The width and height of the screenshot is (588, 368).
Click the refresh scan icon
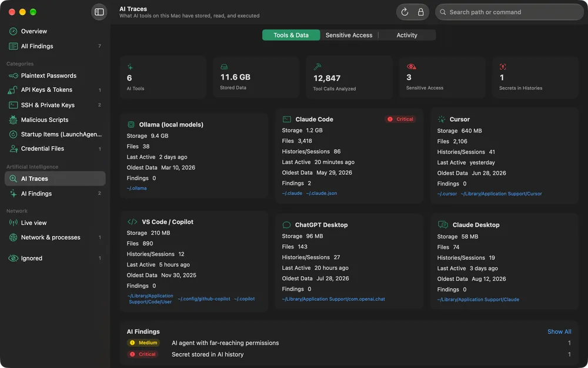pos(405,12)
